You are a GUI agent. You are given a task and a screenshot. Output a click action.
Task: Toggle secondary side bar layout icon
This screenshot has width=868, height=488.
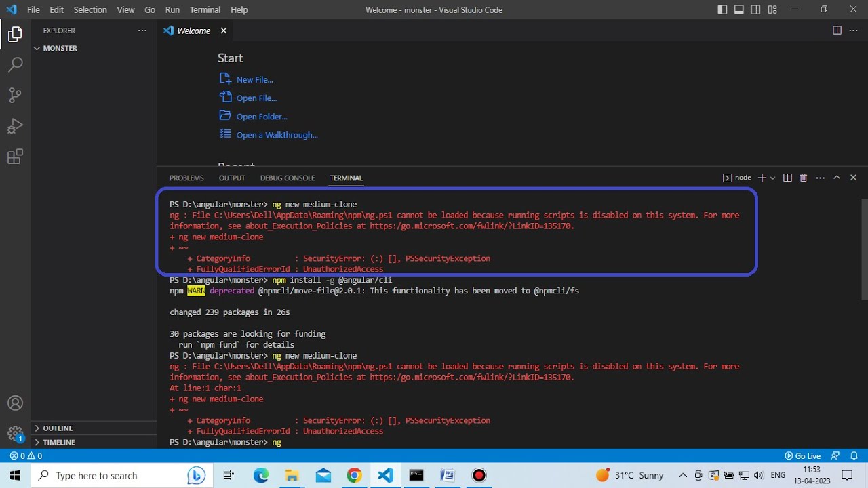tap(756, 9)
